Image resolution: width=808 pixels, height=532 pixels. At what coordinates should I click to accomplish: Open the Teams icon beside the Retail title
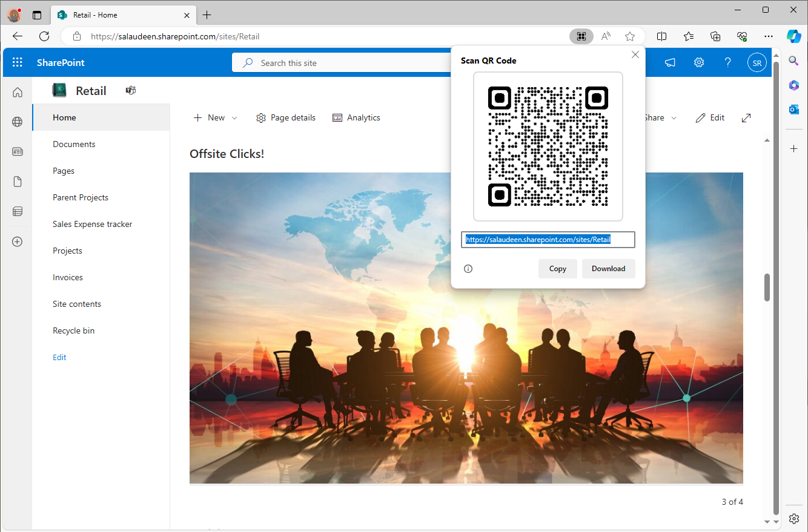pyautogui.click(x=130, y=90)
